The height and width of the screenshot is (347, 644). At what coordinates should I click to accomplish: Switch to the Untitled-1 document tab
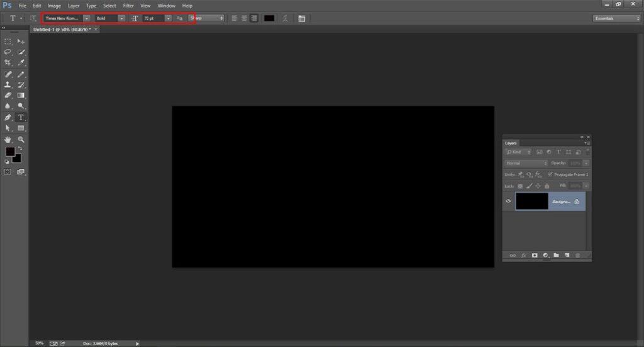62,30
